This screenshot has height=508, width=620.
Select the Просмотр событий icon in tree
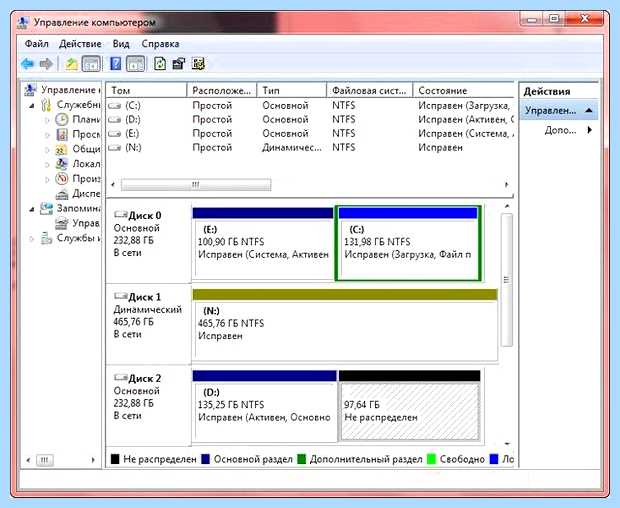[x=62, y=134]
